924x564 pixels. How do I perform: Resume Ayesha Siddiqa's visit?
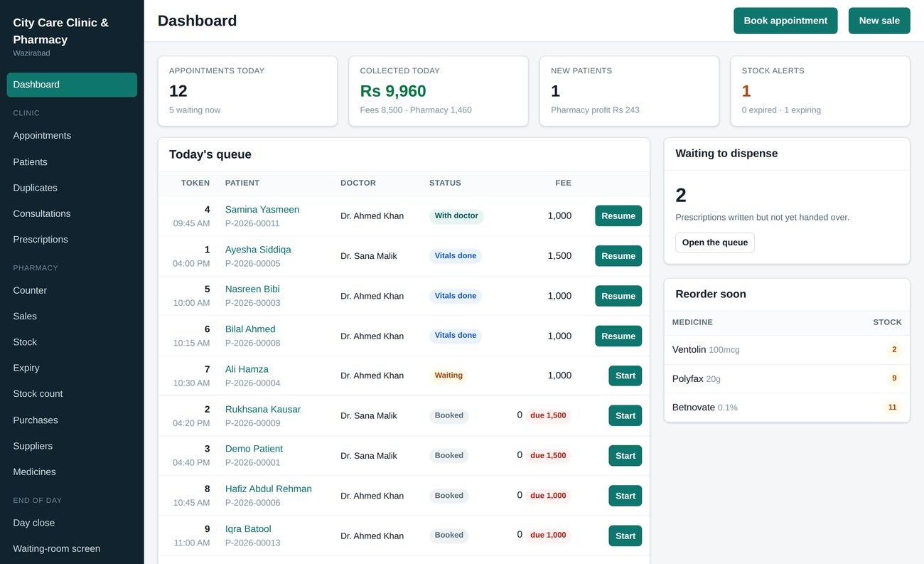coord(618,256)
